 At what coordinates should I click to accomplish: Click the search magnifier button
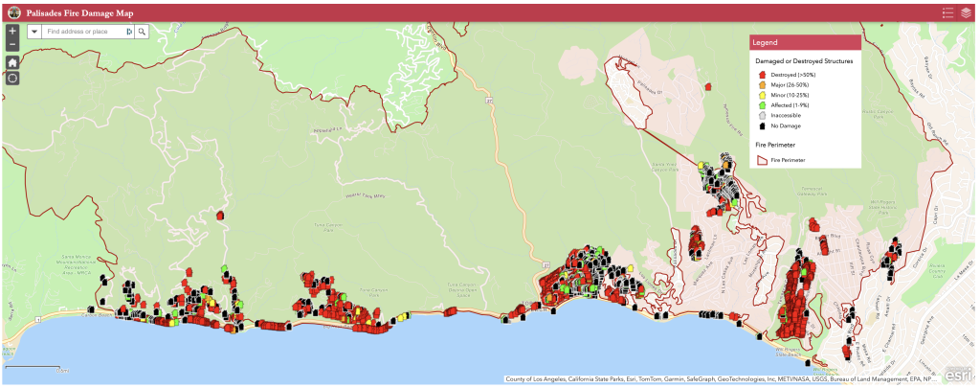[142, 32]
